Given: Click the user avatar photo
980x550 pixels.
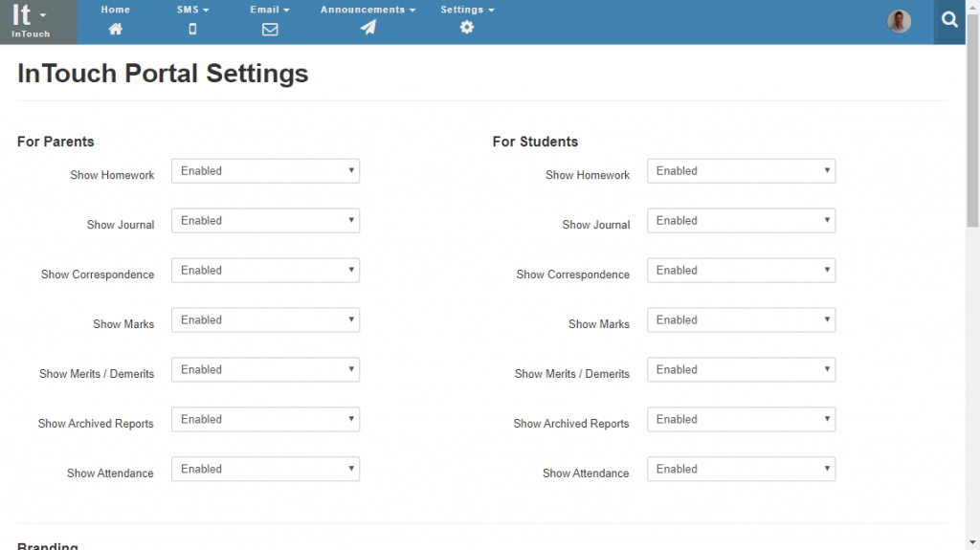Looking at the screenshot, I should 899,22.
